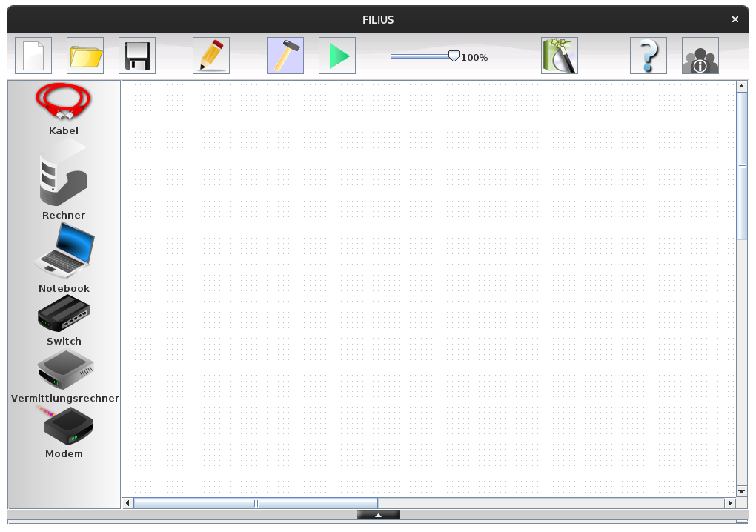The height and width of the screenshot is (532, 756).
Task: Switch to documentation mode pencil icon
Action: (x=211, y=56)
